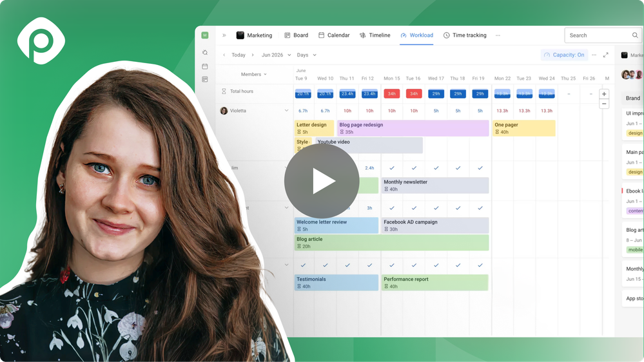Click the magnifier icon in the Search box
This screenshot has height=362, width=644.
[x=635, y=35]
